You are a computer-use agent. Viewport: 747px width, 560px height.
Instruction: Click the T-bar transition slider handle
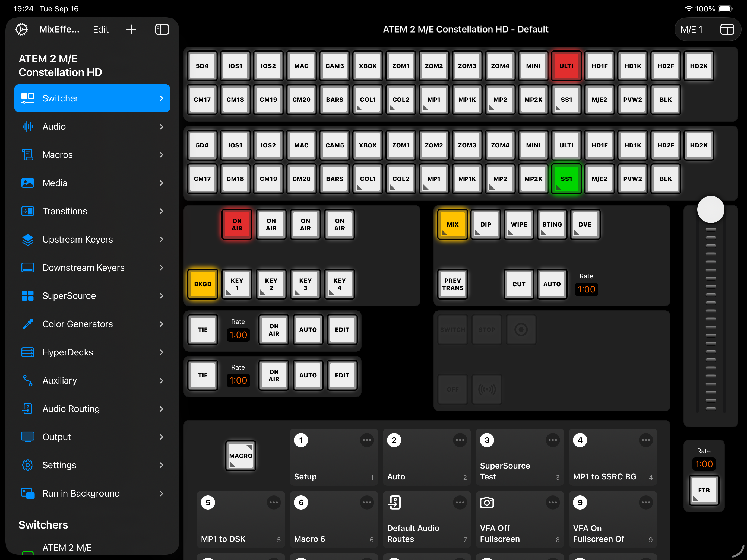tap(711, 210)
